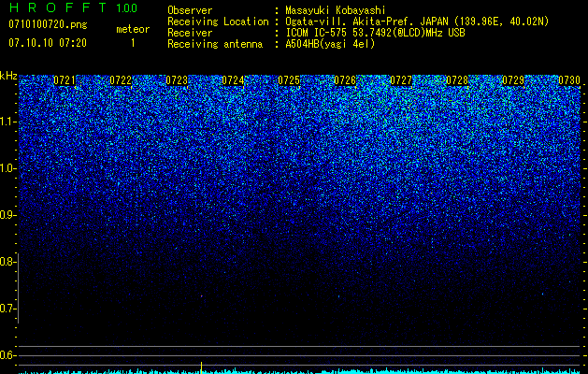Click the Observer field label

pyautogui.click(x=190, y=10)
